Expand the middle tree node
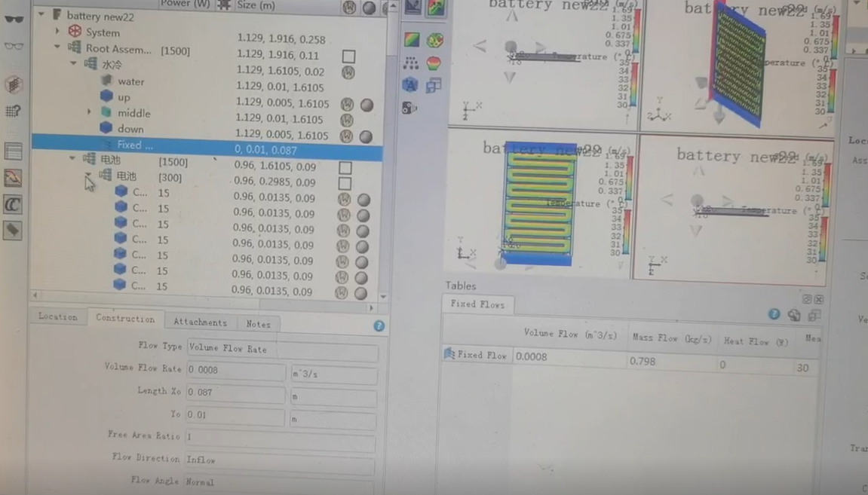 tap(88, 112)
